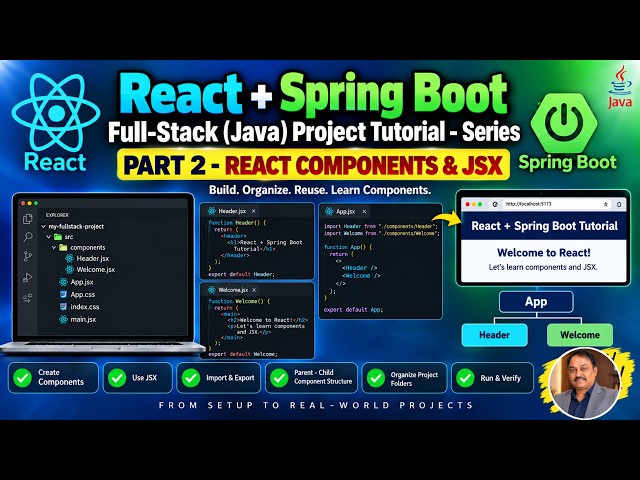Collapse the components folder chevron
The width and height of the screenshot is (640, 480).
54,248
